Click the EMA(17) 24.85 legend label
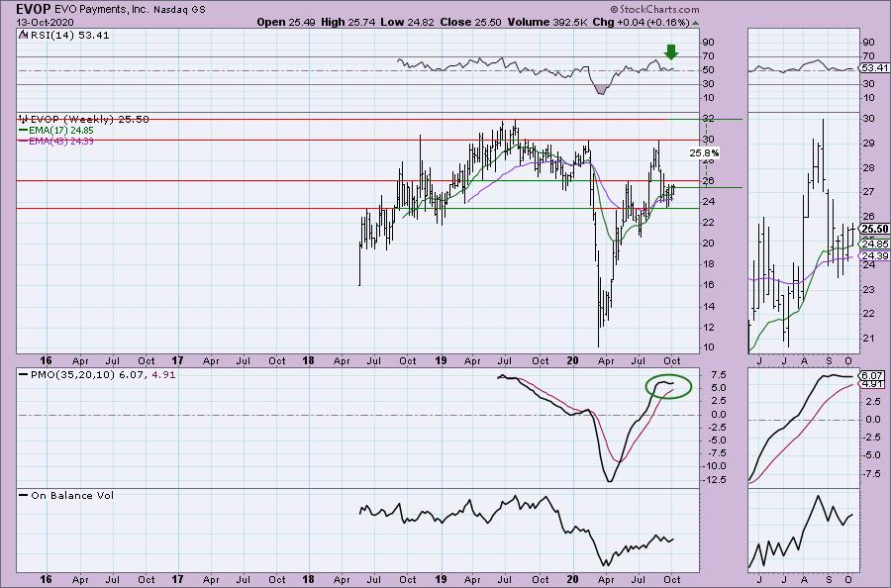This screenshot has height=588, width=891. tap(60, 130)
